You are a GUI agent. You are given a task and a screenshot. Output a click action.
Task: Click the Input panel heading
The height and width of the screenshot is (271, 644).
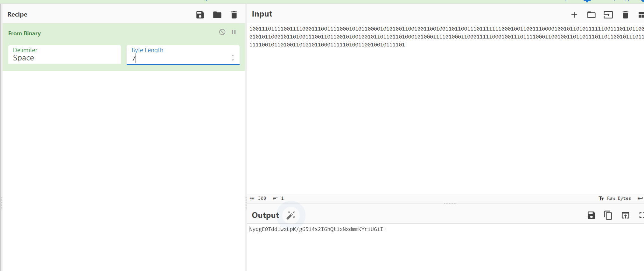(262, 14)
